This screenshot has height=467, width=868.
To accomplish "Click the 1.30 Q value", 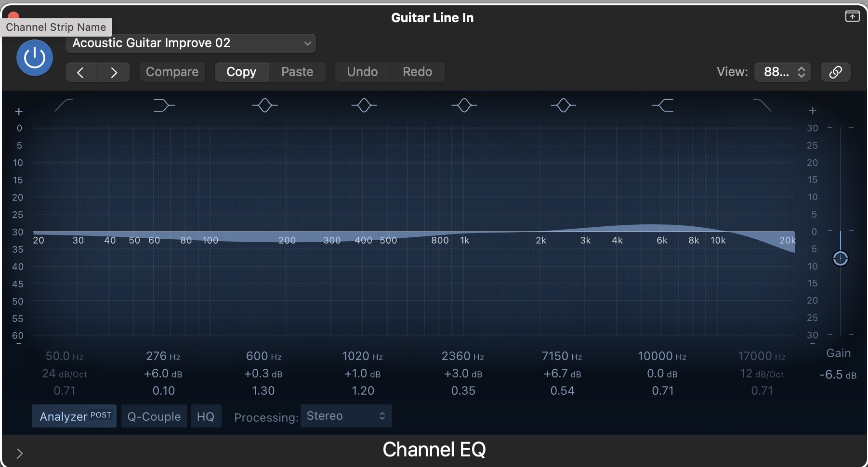I will click(x=263, y=391).
